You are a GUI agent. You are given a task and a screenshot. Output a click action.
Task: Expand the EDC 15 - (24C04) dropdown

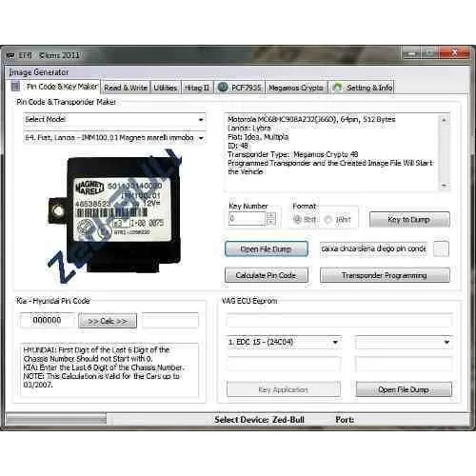click(x=335, y=342)
